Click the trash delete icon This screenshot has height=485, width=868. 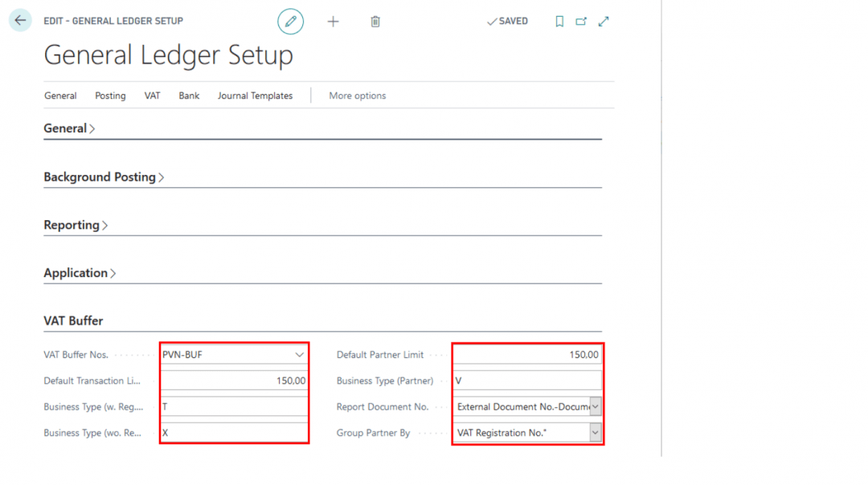coord(375,22)
